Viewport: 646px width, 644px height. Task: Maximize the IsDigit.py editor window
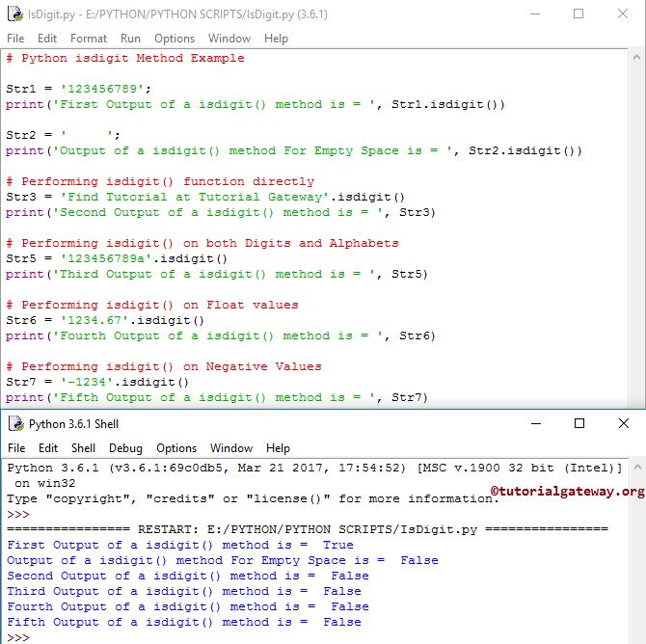point(579,14)
